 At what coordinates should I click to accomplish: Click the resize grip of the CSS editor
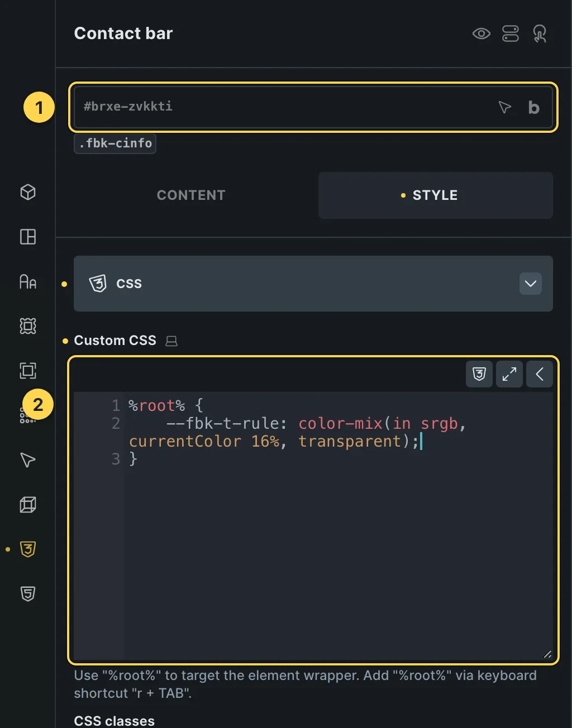pyautogui.click(x=547, y=655)
